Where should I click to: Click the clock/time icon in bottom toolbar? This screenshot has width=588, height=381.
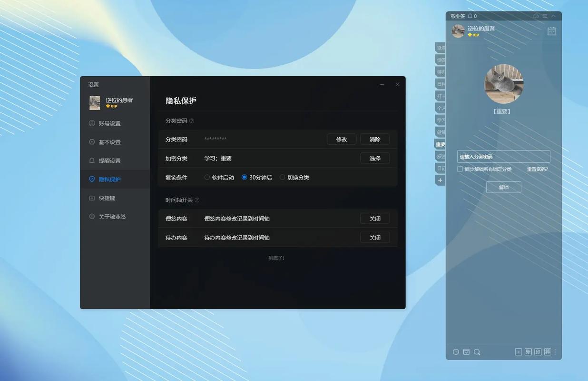456,351
